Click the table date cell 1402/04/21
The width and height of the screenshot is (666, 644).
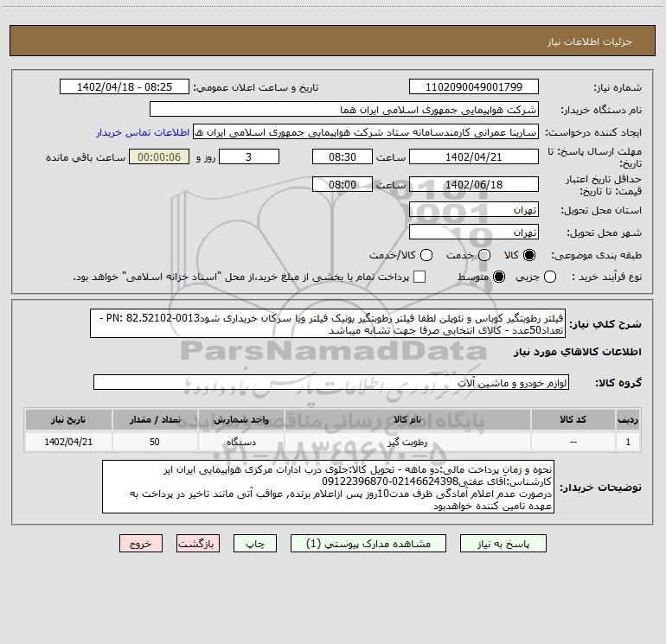click(68, 442)
